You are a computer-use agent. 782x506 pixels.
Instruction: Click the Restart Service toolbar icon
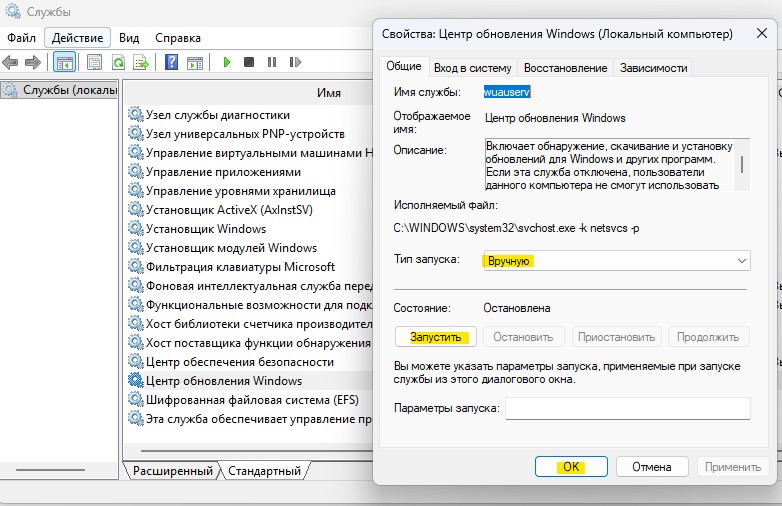[x=295, y=62]
